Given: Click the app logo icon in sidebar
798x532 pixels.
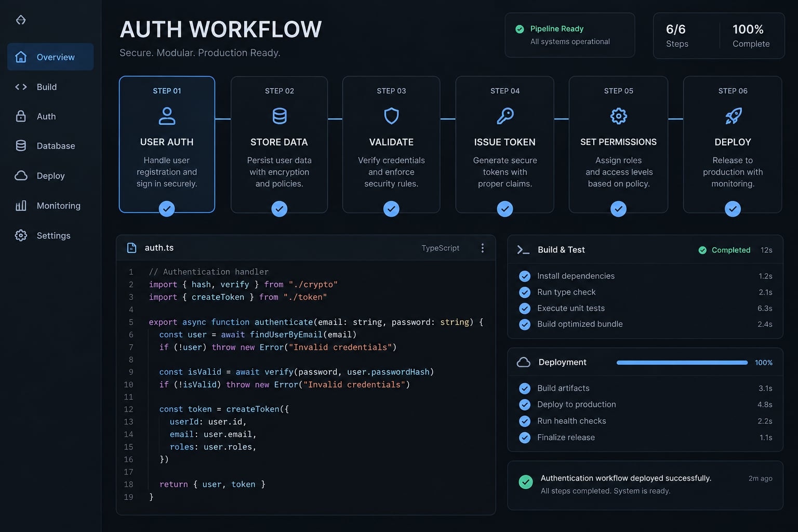Looking at the screenshot, I should [x=21, y=20].
